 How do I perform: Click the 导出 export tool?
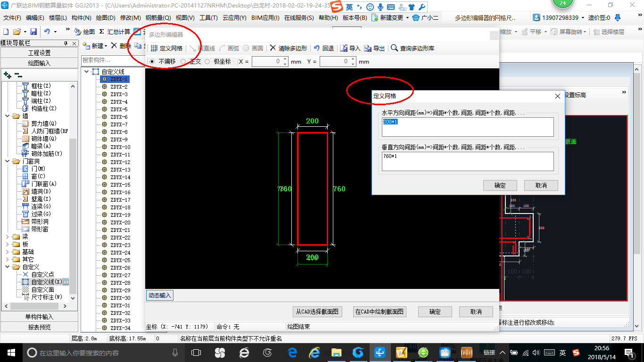point(375,49)
